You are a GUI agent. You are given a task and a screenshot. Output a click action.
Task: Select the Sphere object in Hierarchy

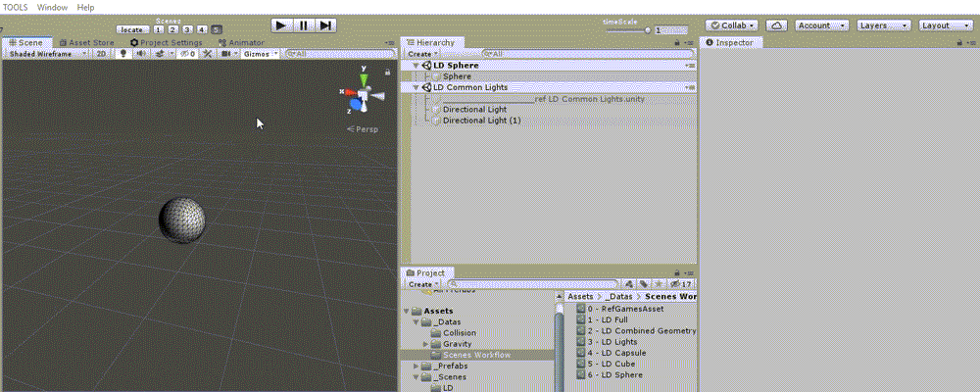pos(457,76)
